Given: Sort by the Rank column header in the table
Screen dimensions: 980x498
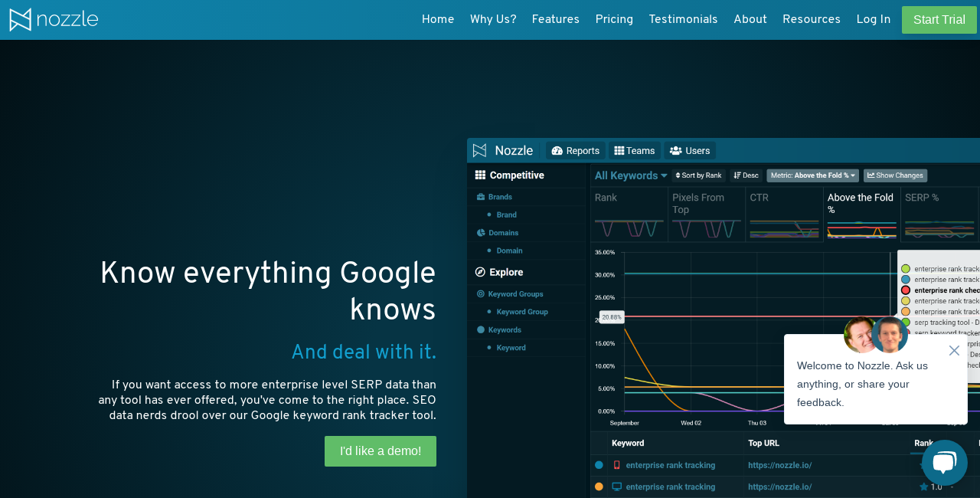Looking at the screenshot, I should click(x=923, y=443).
